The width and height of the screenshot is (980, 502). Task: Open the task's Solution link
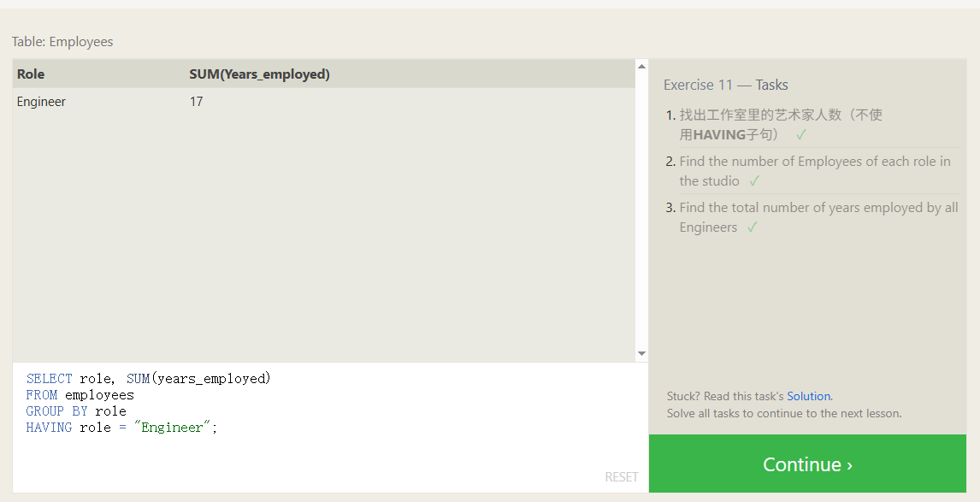pos(809,396)
